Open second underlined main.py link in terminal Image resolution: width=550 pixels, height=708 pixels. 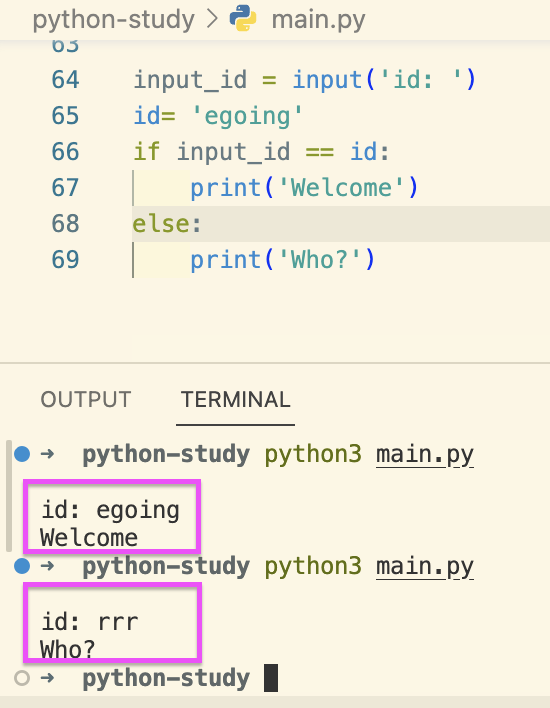(x=425, y=567)
